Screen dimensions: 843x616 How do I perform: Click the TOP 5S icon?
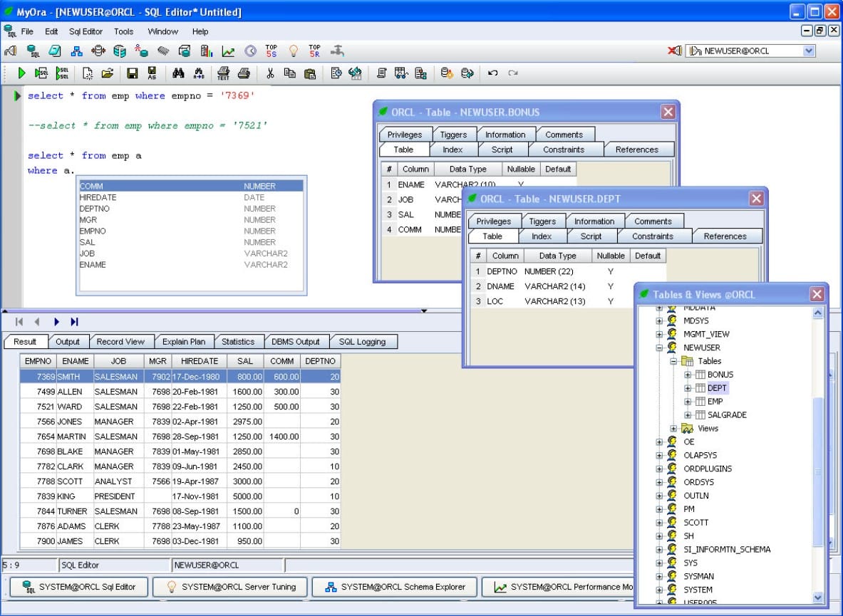(x=271, y=51)
